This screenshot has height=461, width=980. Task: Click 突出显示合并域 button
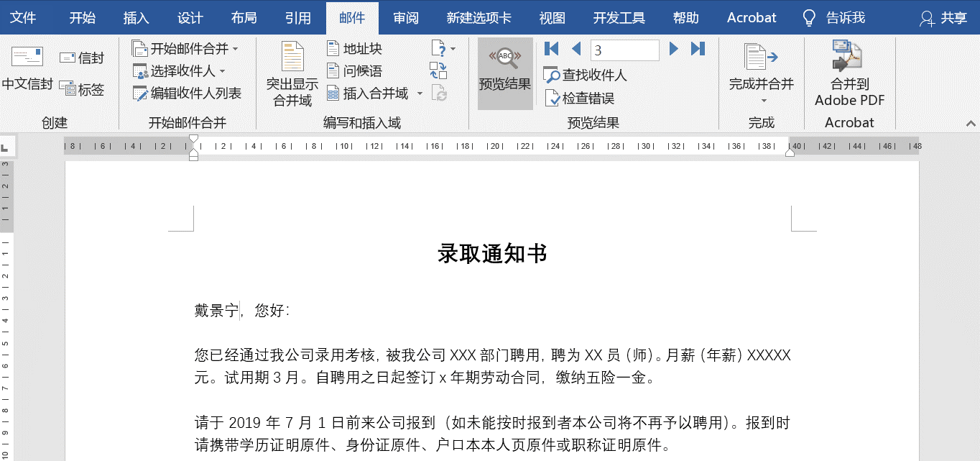(292, 75)
